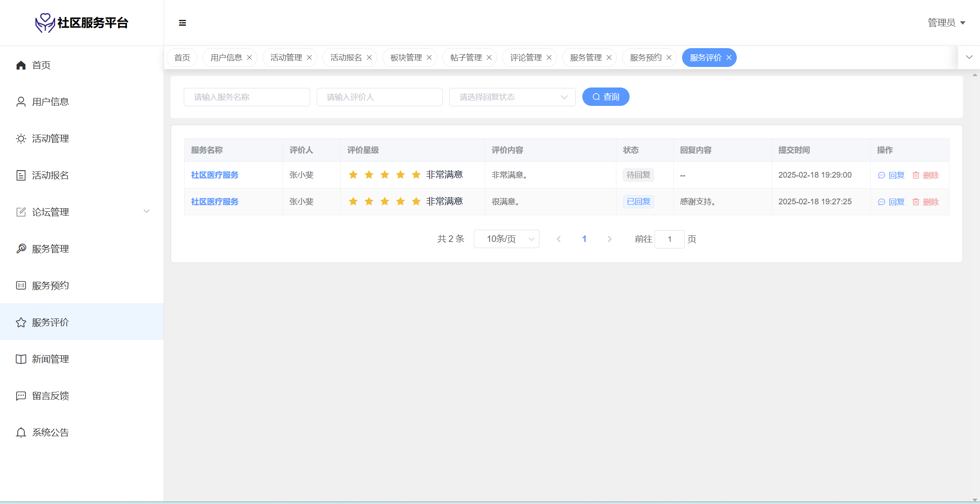Switch to the 服务管理 tab

(585, 58)
